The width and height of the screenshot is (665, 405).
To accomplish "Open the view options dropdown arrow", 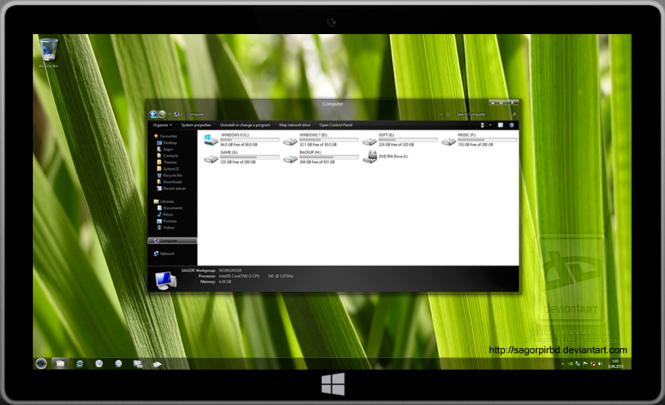I will pos(490,125).
